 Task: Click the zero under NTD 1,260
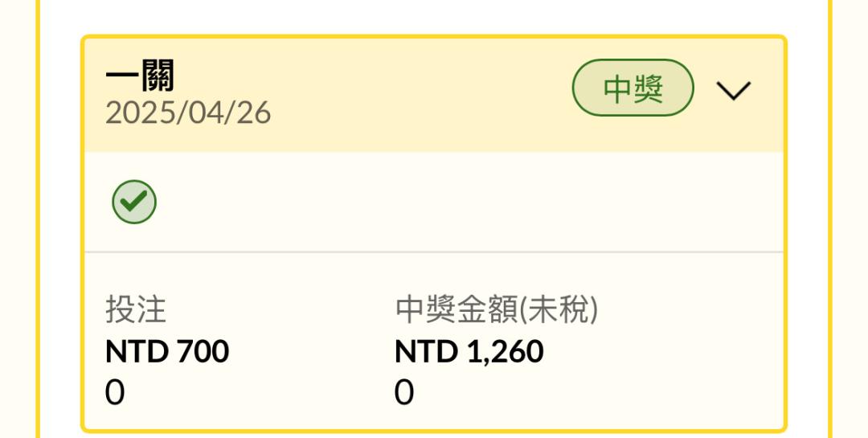click(404, 393)
